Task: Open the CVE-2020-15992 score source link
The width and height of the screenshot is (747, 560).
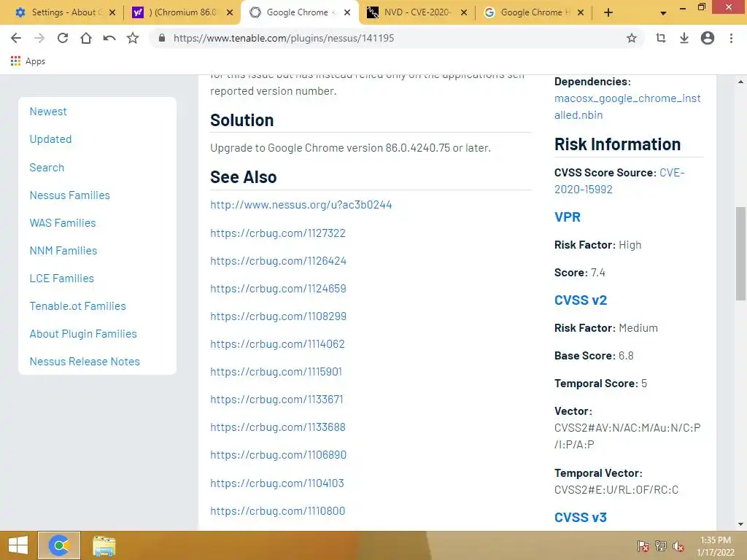Action: click(619, 181)
